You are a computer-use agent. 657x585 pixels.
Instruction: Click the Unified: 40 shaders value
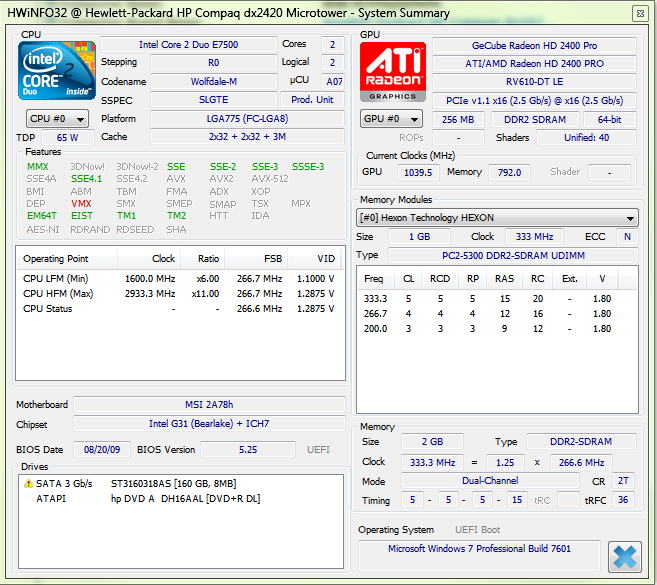pos(586,138)
